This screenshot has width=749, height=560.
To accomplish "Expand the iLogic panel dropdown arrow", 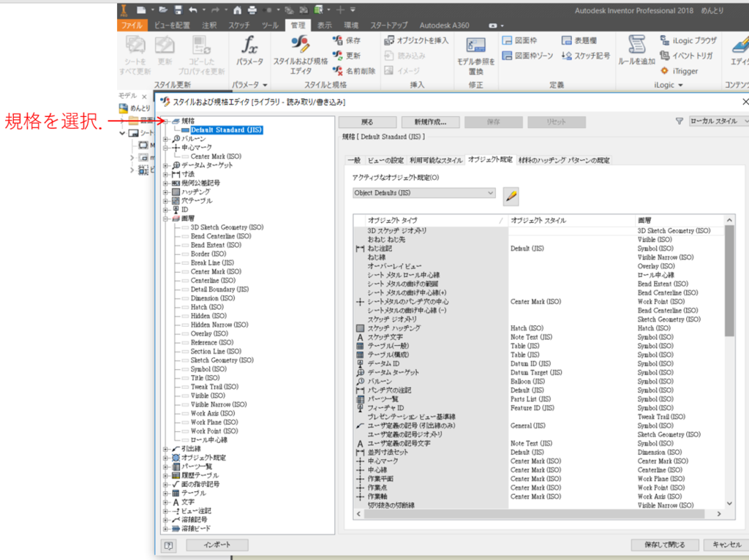I will pyautogui.click(x=681, y=86).
